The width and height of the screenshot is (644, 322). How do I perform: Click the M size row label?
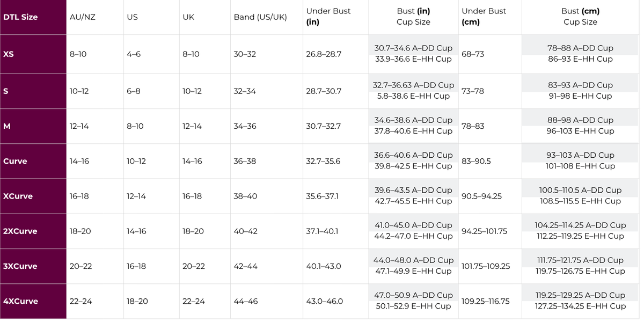click(7, 126)
